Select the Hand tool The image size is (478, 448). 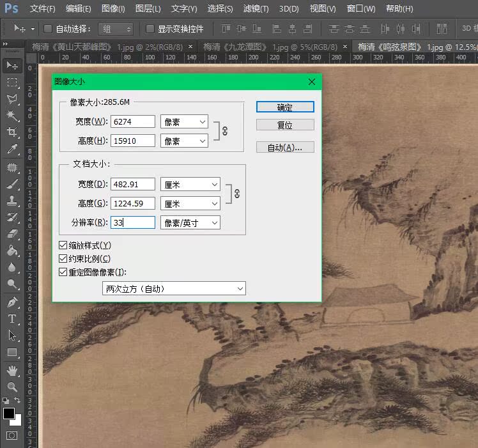click(12, 371)
